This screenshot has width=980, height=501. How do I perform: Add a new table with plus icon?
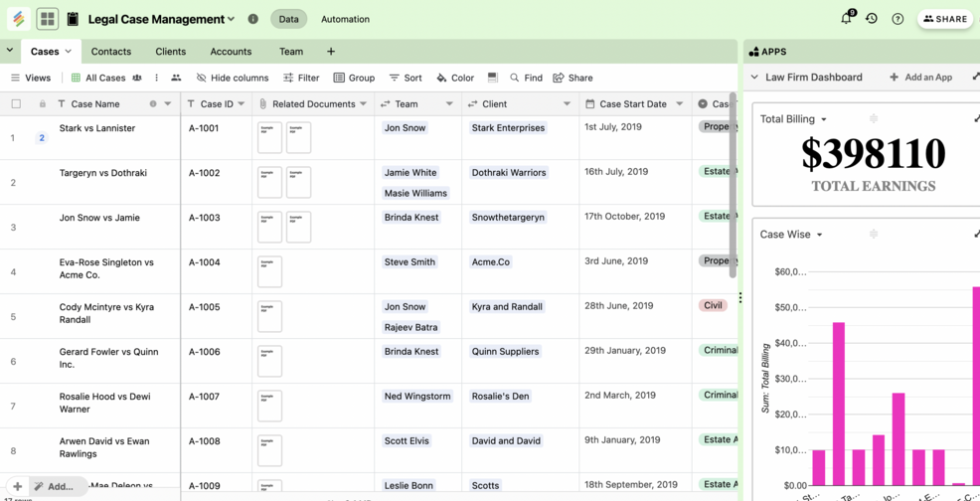click(x=331, y=52)
